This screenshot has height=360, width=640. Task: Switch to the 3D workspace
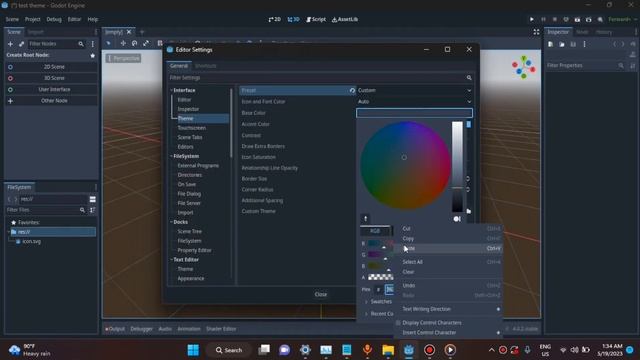(293, 19)
